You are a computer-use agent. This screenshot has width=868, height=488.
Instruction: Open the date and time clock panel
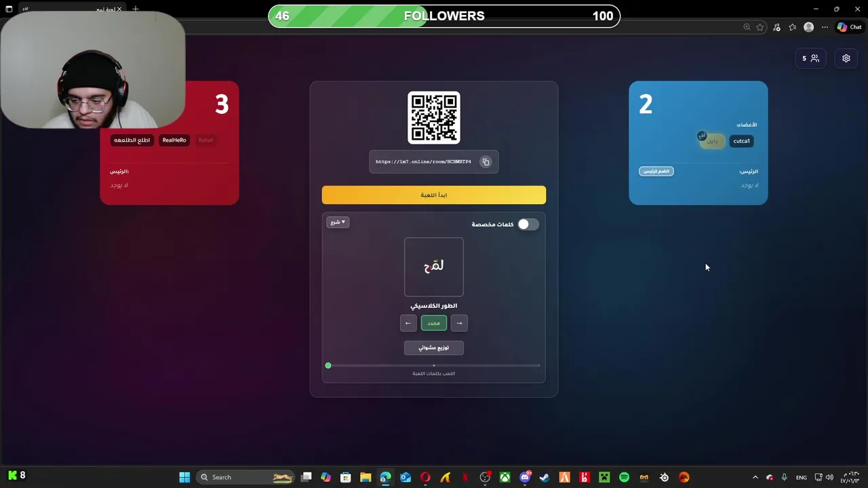pyautogui.click(x=851, y=477)
